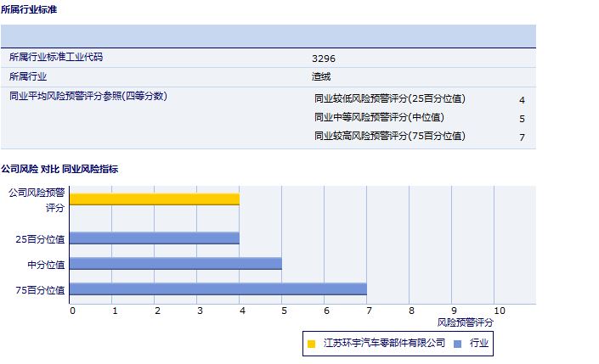Viewport: 599px width, 364px height.
Task: Click the score value 7 in table
Action: coord(522,137)
